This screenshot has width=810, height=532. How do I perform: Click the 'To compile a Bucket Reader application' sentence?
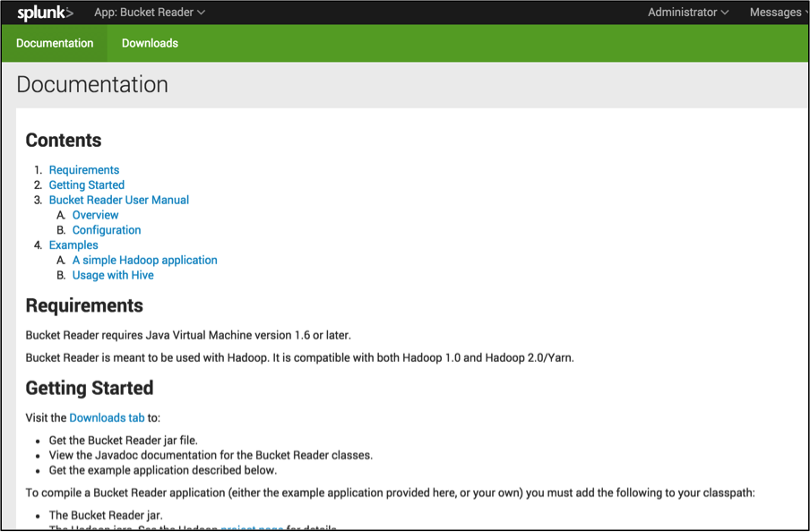point(390,493)
